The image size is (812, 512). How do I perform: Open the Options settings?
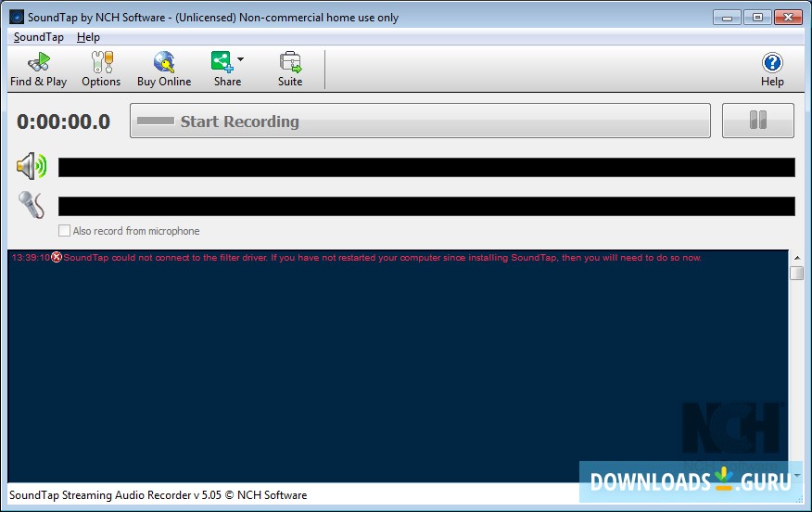(x=101, y=70)
